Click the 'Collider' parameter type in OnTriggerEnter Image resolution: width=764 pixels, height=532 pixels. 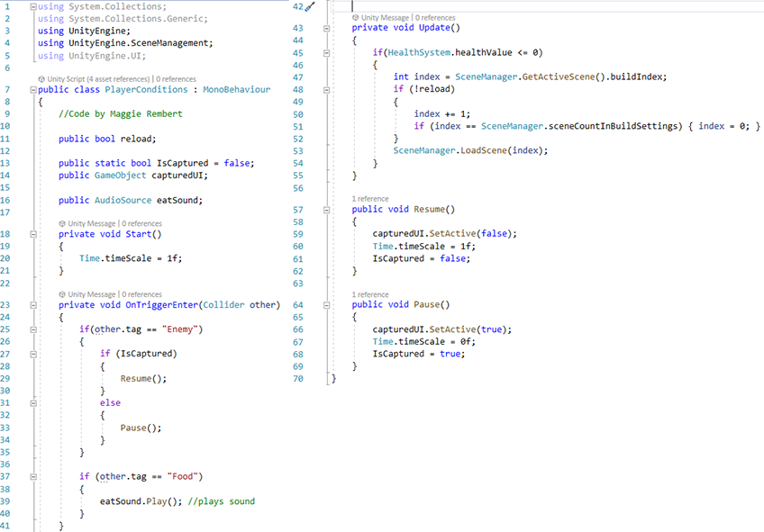[x=223, y=304]
